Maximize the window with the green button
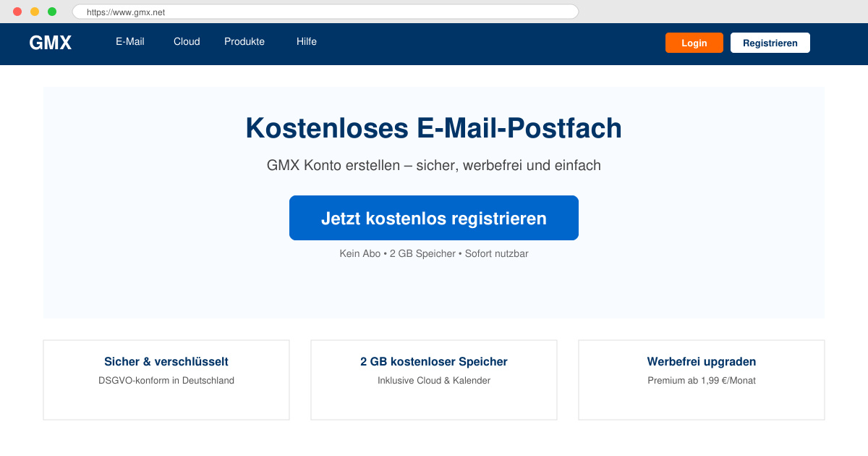 52,12
